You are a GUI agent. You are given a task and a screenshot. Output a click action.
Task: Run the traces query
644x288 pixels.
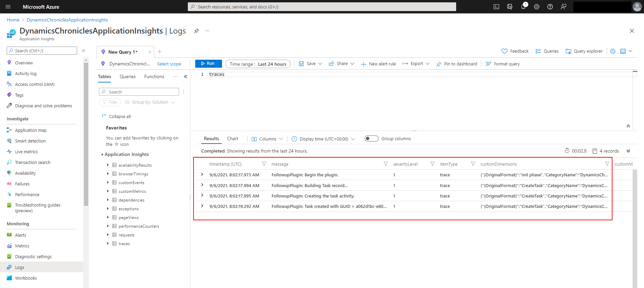pos(208,63)
